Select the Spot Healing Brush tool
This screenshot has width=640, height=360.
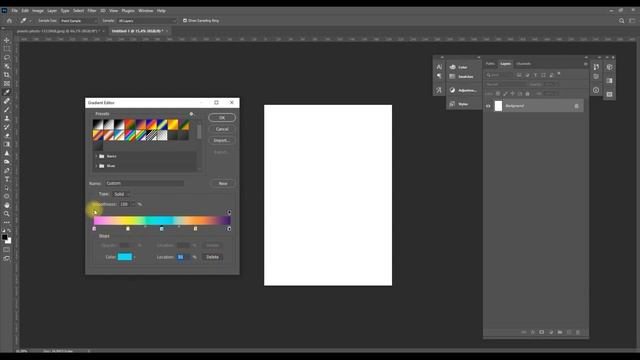coord(7,101)
